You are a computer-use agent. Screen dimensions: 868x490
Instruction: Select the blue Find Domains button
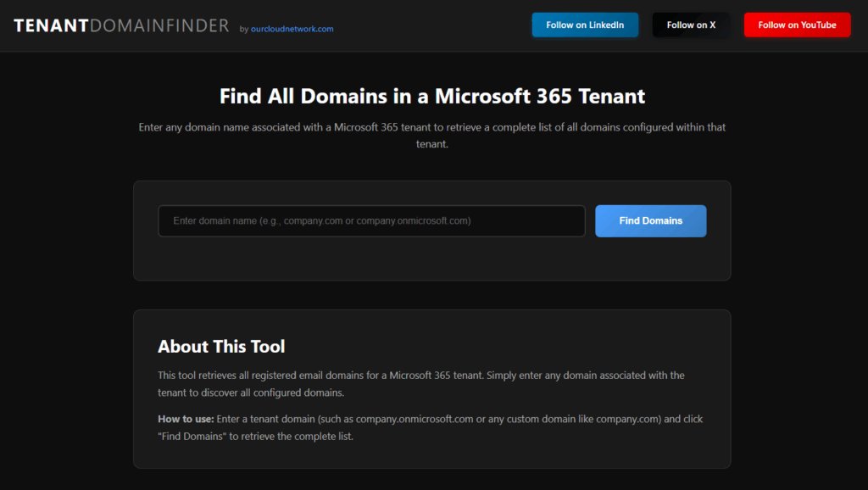point(650,220)
